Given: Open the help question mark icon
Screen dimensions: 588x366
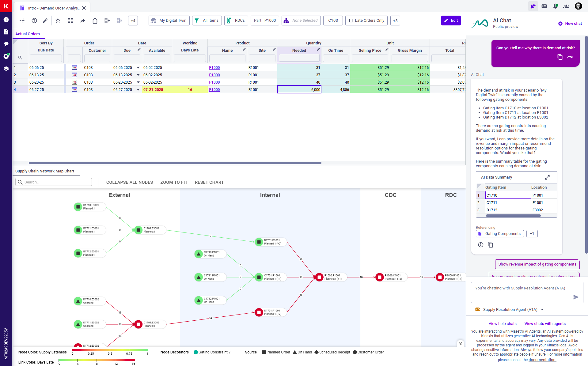Looking at the screenshot, I should point(34,21).
